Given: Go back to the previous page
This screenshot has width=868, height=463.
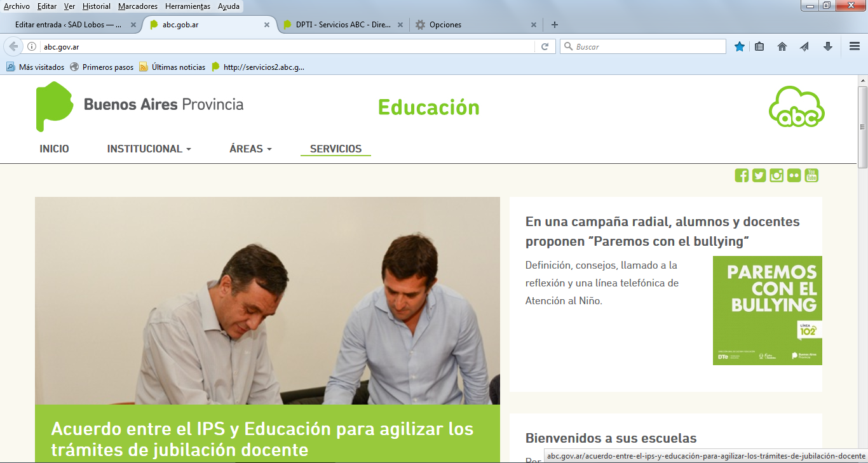Looking at the screenshot, I should (x=13, y=46).
